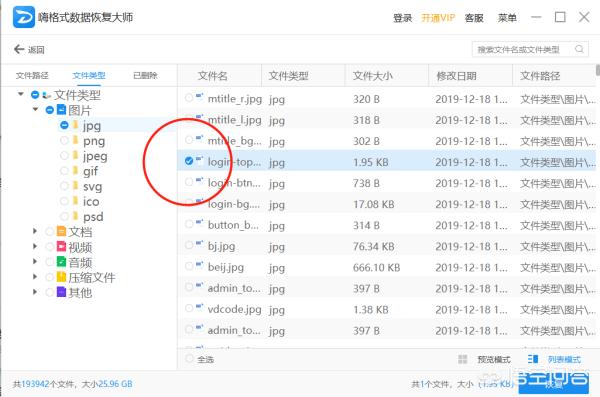
Task: Toggle the 全选 select-all checkbox
Action: [x=189, y=359]
